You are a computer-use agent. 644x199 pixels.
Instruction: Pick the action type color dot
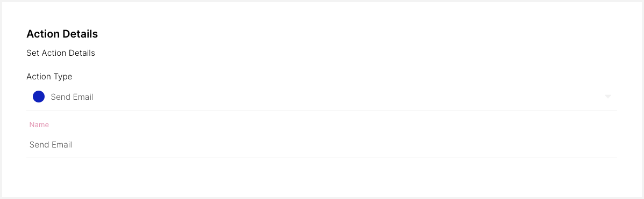(39, 97)
